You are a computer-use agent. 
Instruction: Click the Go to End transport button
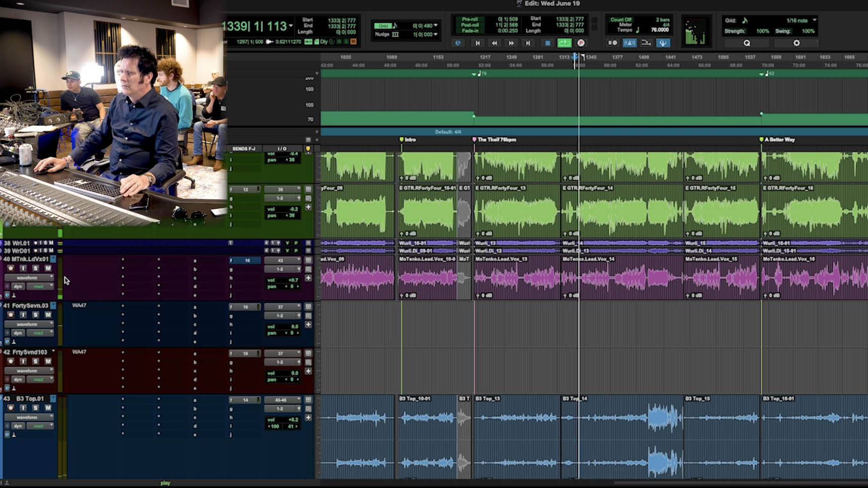pyautogui.click(x=528, y=43)
